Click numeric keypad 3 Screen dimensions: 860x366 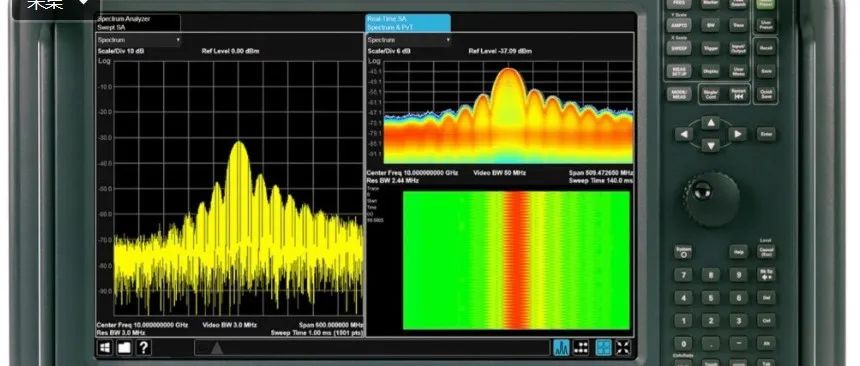click(738, 321)
